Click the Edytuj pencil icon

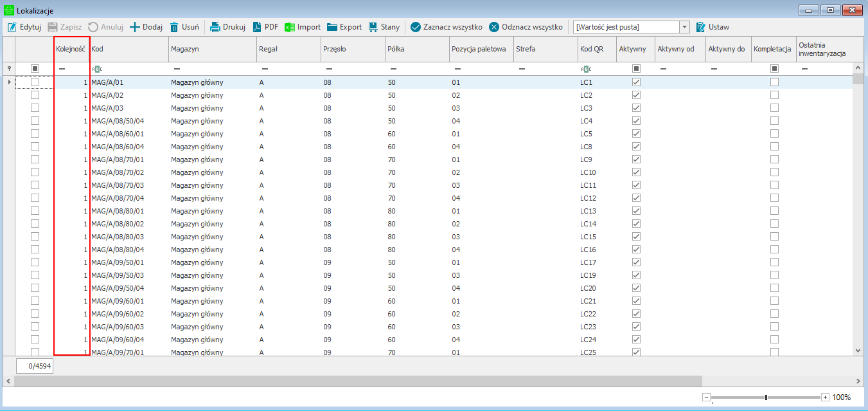point(12,27)
